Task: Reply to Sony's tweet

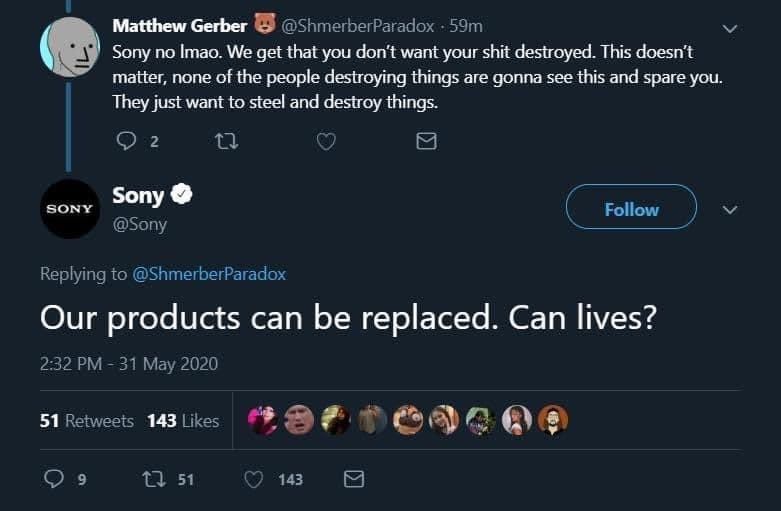Action: point(55,480)
